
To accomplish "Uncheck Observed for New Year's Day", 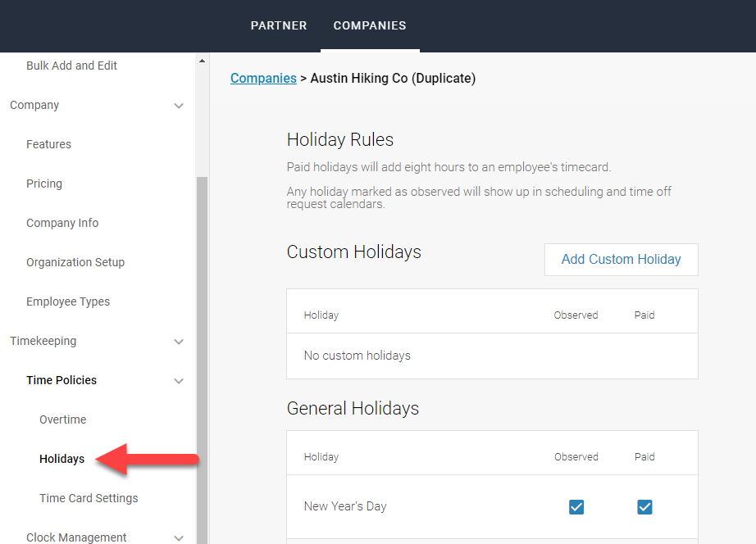I will tap(576, 507).
